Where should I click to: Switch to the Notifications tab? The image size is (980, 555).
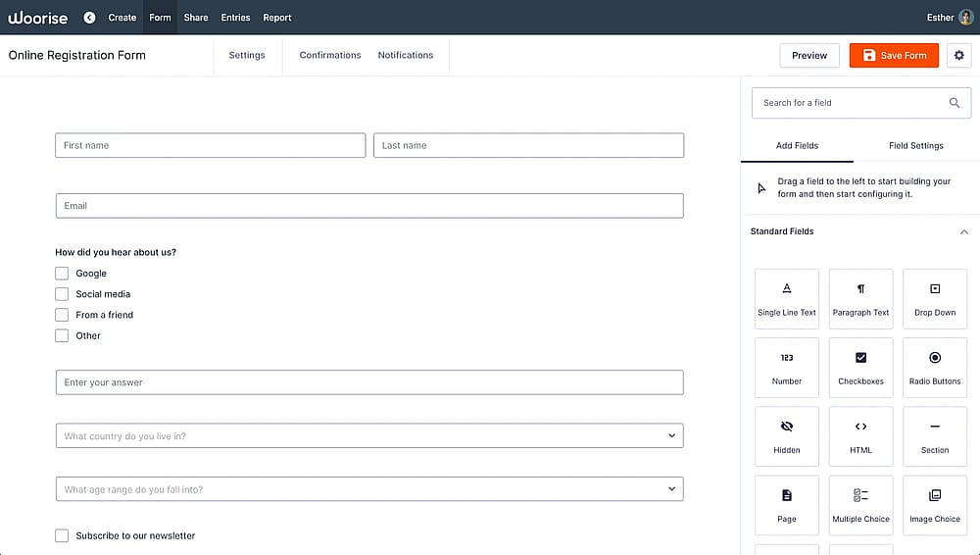point(406,55)
